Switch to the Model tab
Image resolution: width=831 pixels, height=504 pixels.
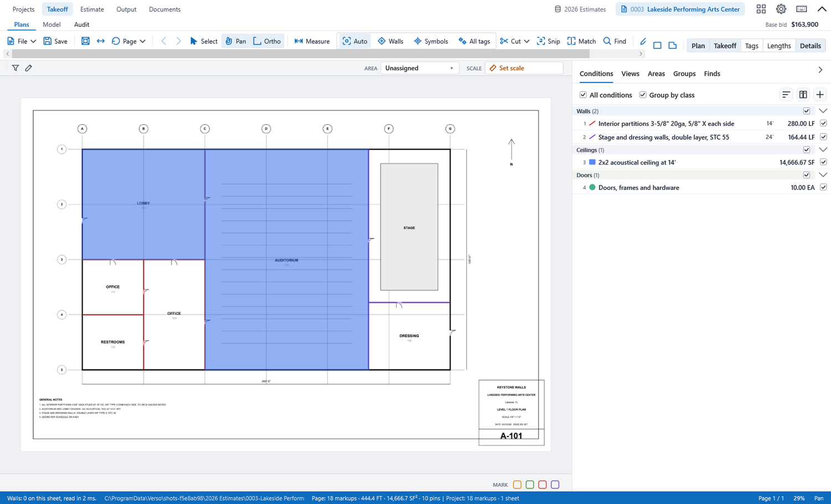[x=52, y=24]
